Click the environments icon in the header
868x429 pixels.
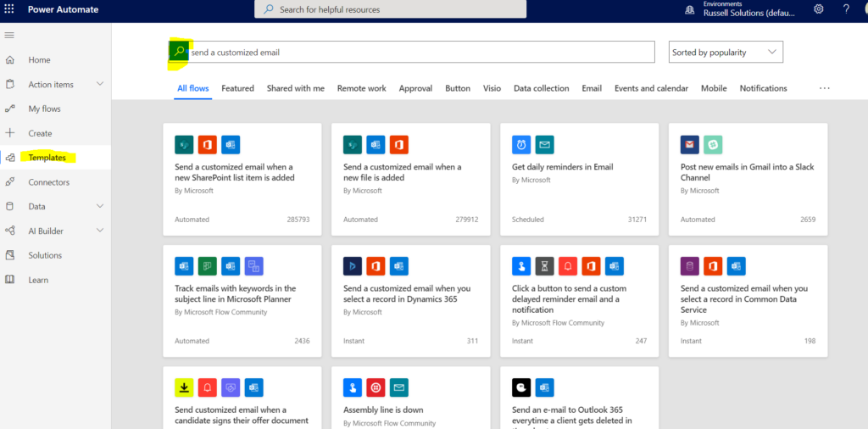point(690,9)
